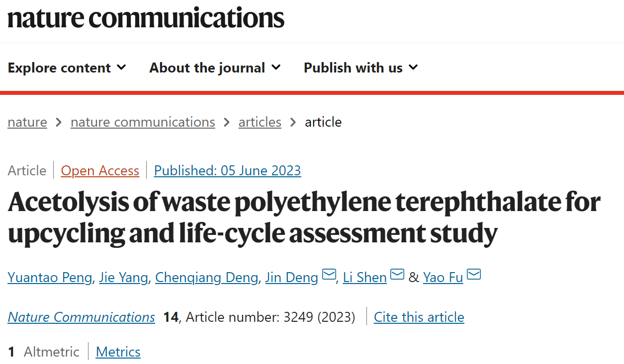
Task: Open the About the journal menu
Action: click(215, 68)
